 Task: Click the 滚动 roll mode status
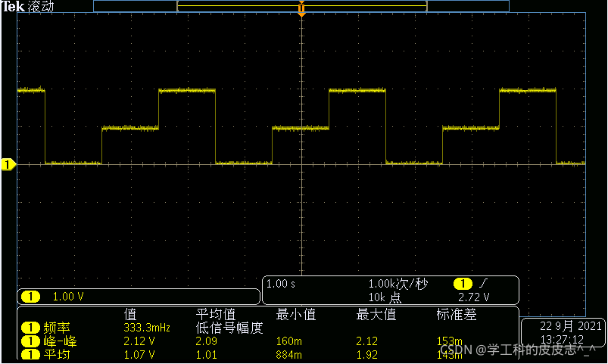(41, 7)
